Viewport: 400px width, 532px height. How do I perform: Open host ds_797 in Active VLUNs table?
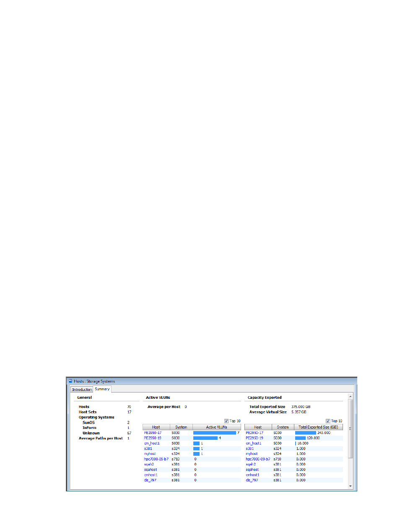tap(150, 480)
